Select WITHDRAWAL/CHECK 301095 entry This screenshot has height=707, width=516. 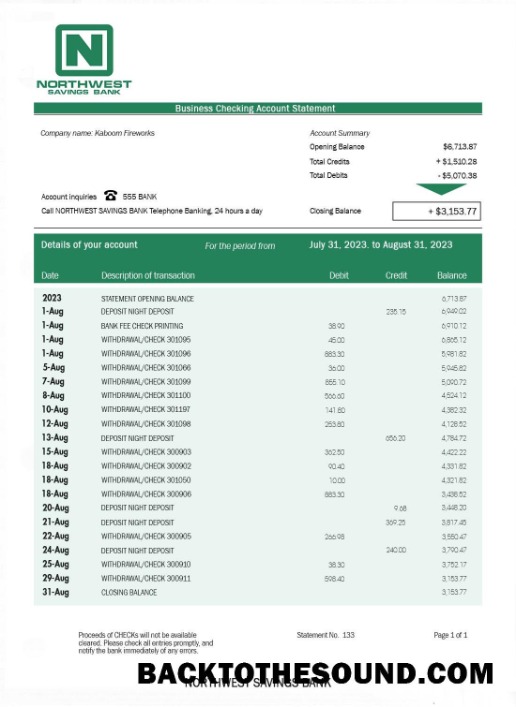coord(146,340)
